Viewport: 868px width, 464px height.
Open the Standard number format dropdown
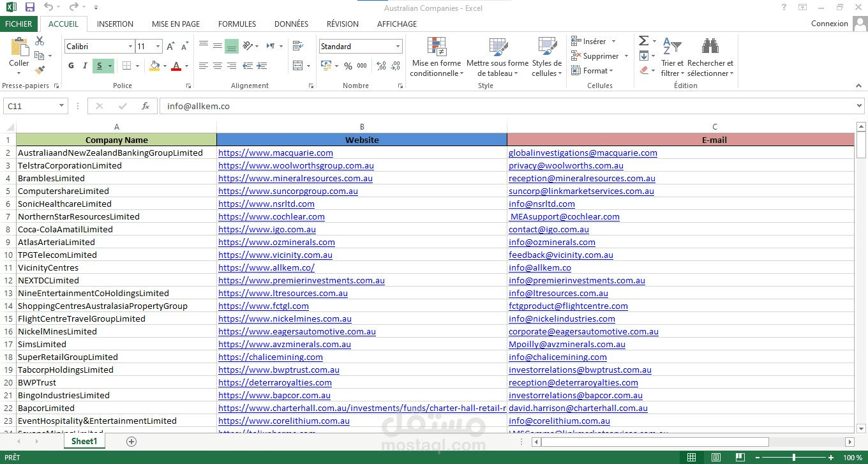tap(398, 47)
